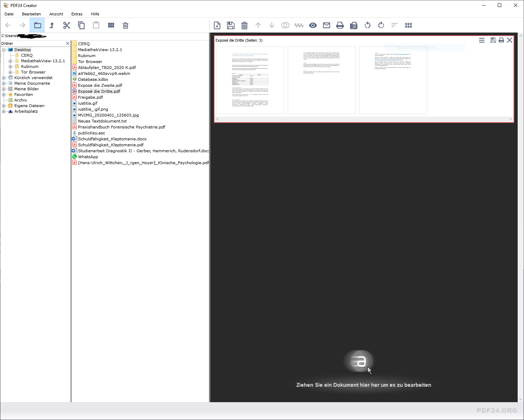Delete selected file in explorer toolbar
This screenshot has height=420, width=524.
(x=126, y=25)
